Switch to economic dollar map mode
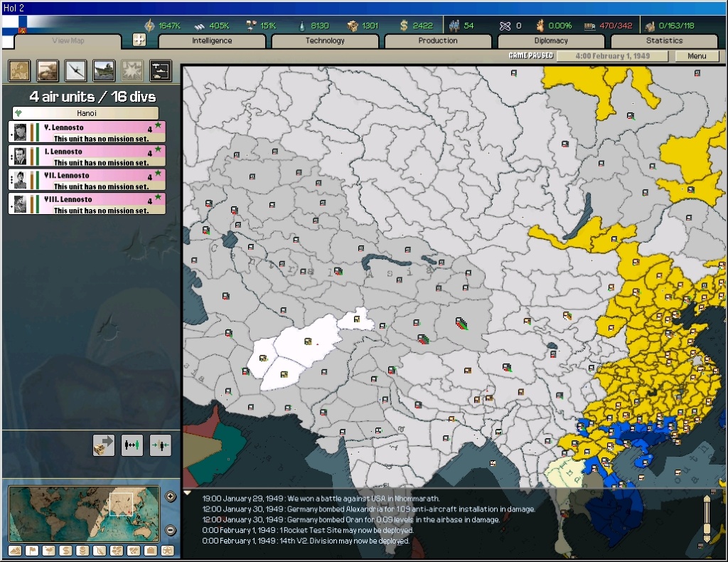The height and width of the screenshot is (562, 728). click(x=65, y=551)
